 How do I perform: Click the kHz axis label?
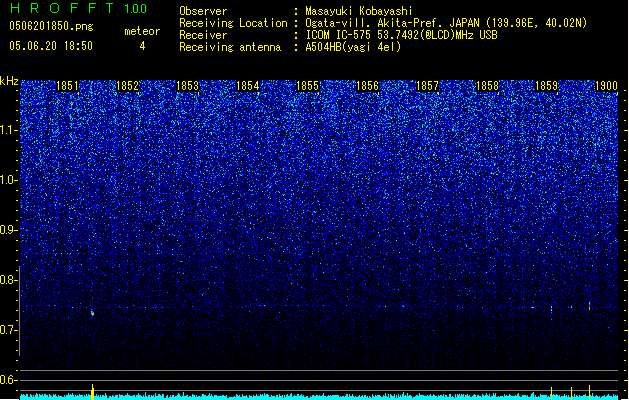pyautogui.click(x=9, y=81)
